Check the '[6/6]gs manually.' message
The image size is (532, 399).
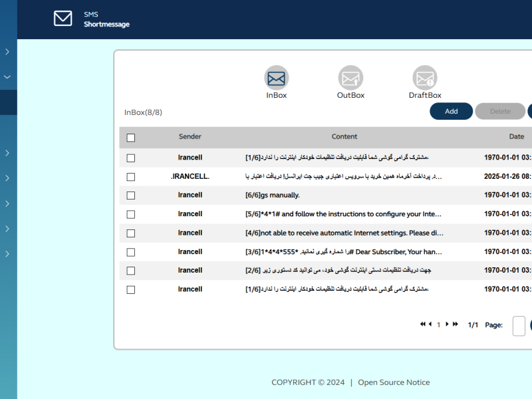(x=130, y=196)
